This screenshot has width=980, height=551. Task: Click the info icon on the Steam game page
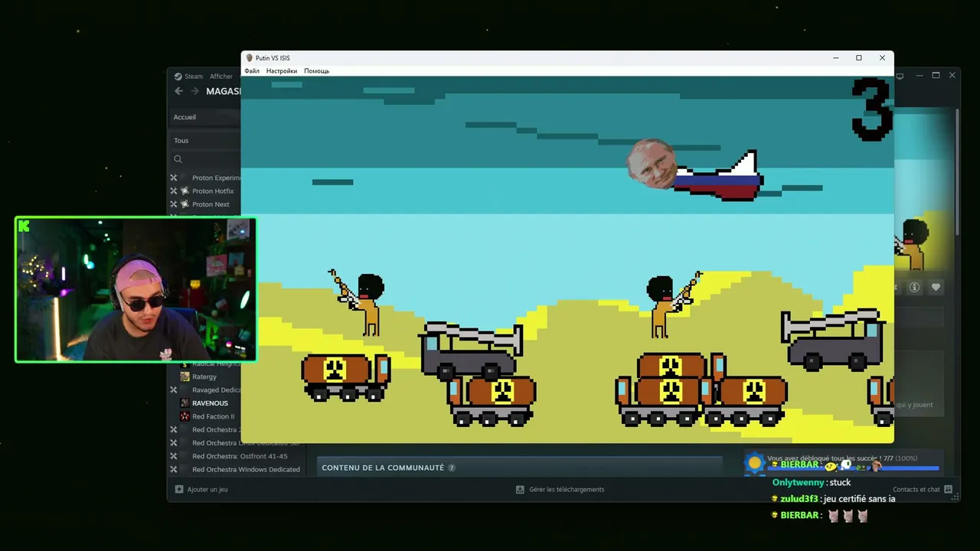[x=914, y=287]
